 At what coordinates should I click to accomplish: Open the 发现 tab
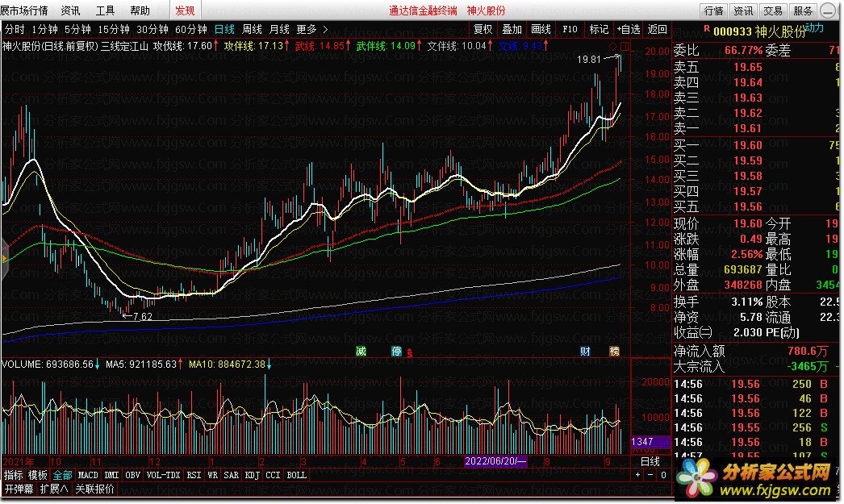point(185,10)
